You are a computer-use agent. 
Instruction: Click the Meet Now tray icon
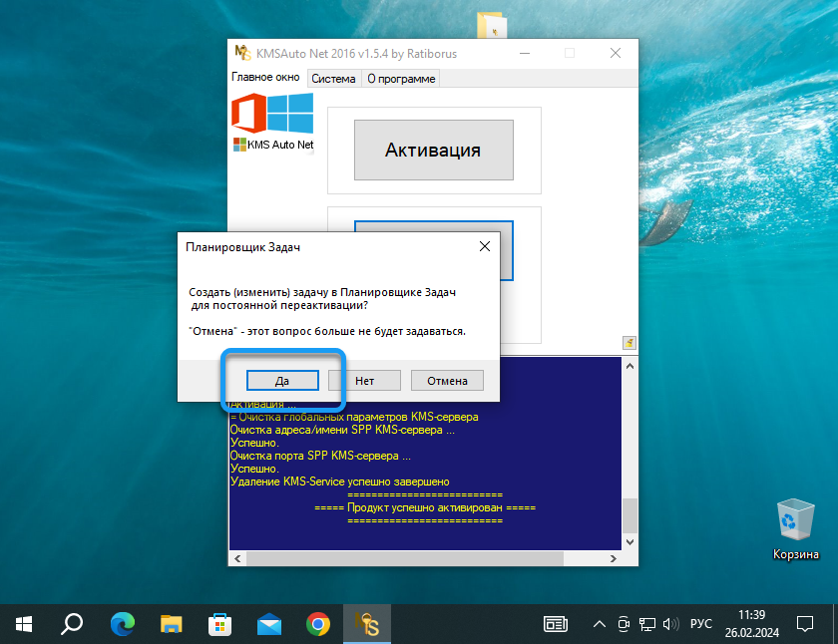[624, 624]
